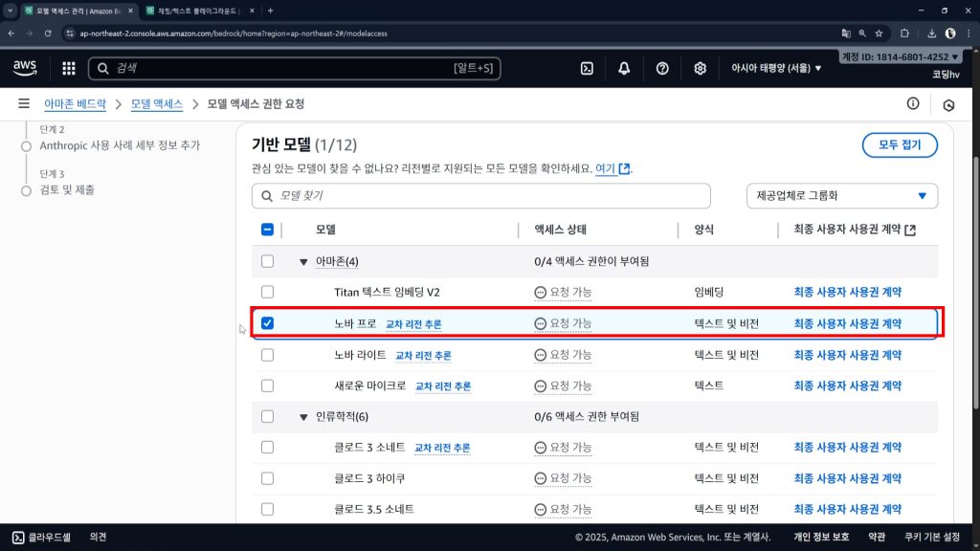
Task: Collapse the 인류학적(6) group triangle
Action: click(303, 417)
